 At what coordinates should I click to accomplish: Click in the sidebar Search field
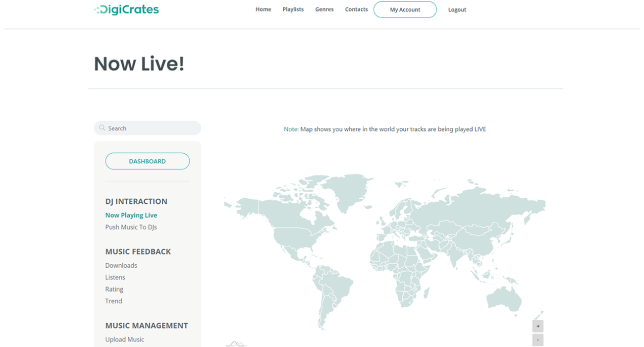(x=151, y=128)
